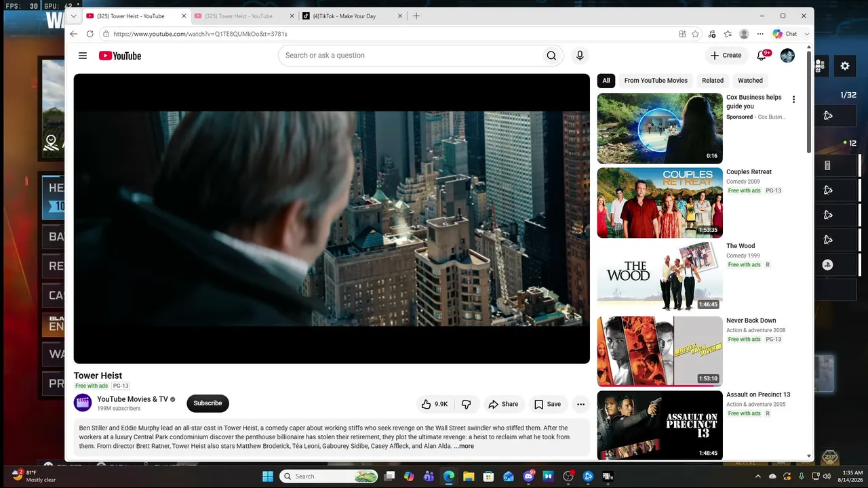The image size is (868, 488).
Task: Click the browser address bar URL
Action: (x=200, y=34)
